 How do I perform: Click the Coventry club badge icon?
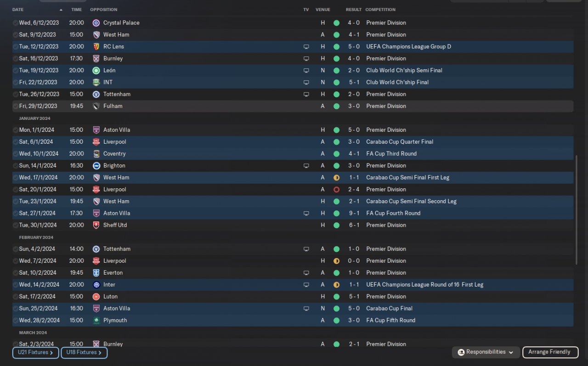coord(96,154)
